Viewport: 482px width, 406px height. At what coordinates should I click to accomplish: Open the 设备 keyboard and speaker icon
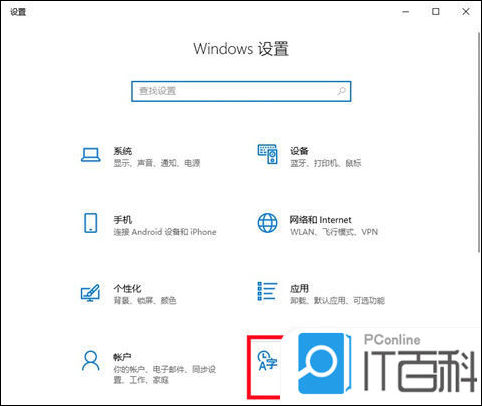point(267,154)
